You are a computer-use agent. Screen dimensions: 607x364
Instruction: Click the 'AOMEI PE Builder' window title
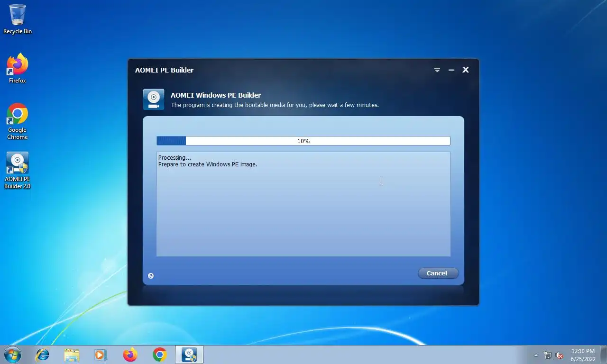[x=164, y=70]
